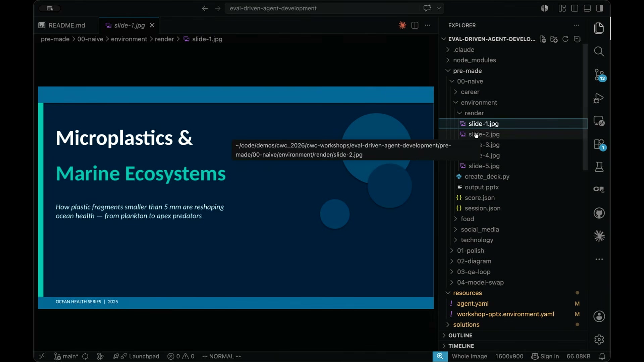The height and width of the screenshot is (362, 644).
Task: Close the slide-1.jpg tab
Action: pos(152,25)
